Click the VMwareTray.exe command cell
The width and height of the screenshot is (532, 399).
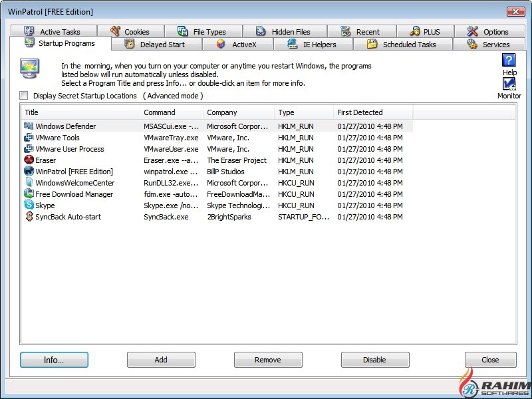click(171, 138)
